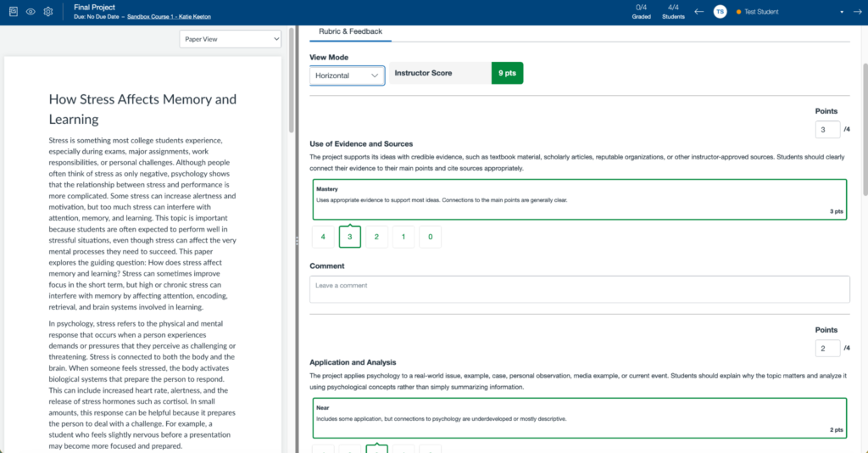Click the 0/4 Graded counter
This screenshot has height=453, width=868.
[x=641, y=12]
